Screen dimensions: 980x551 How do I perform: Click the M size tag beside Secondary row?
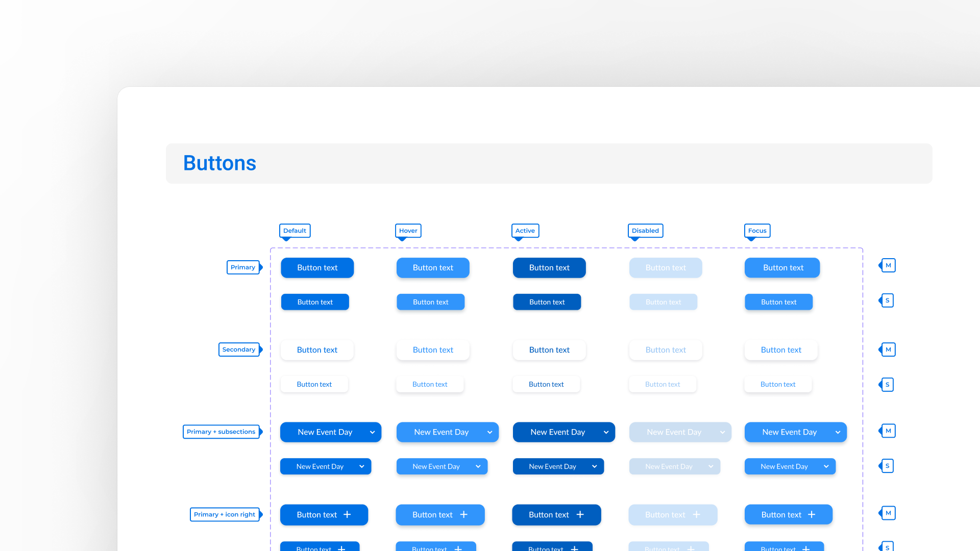888,349
